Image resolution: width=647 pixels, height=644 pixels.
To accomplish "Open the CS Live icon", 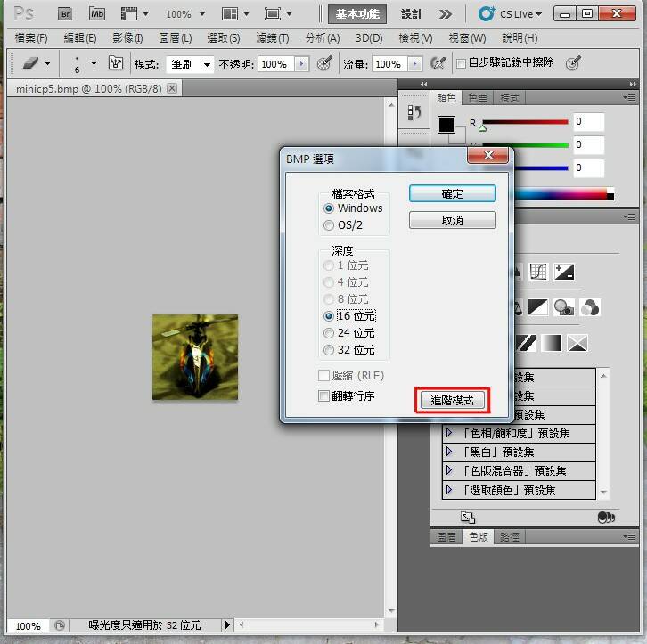I will (x=487, y=14).
